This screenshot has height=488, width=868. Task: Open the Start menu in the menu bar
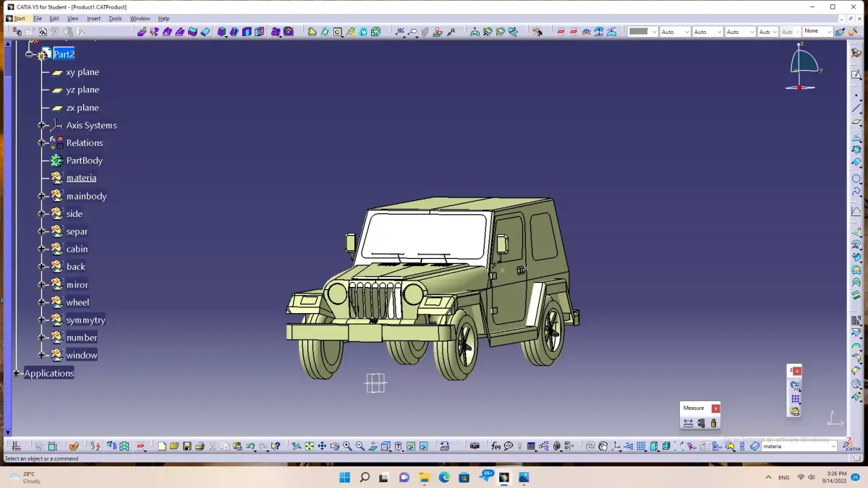[x=15, y=18]
